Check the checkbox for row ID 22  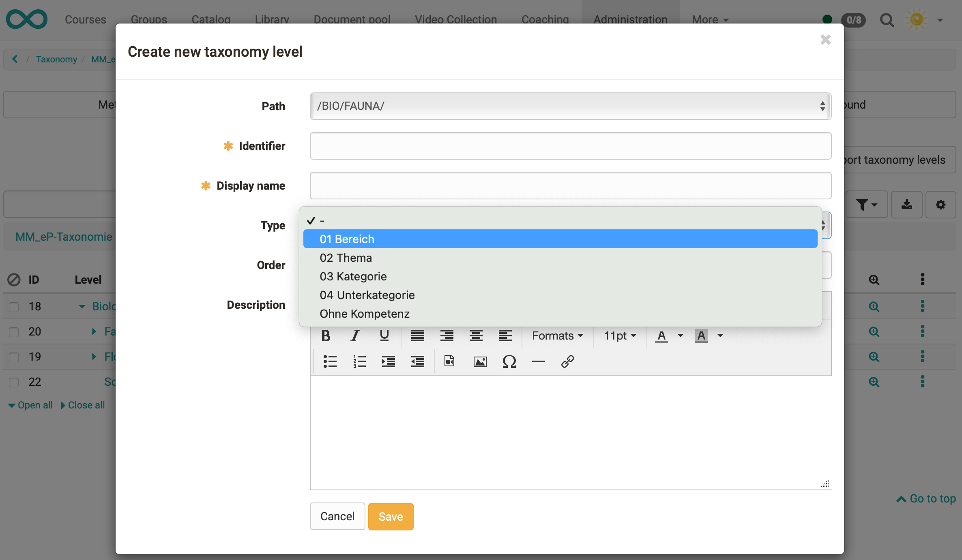14,382
